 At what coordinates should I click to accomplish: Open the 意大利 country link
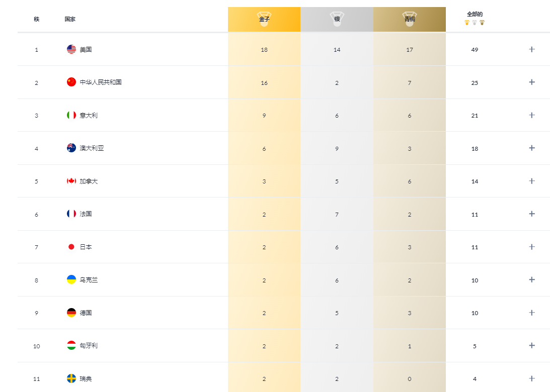pos(89,115)
